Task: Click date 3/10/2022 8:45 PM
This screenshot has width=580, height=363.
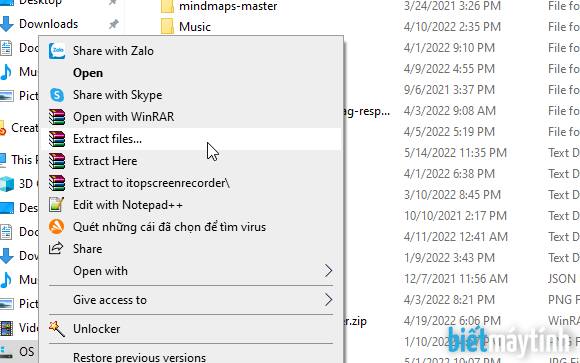Action: click(x=452, y=195)
